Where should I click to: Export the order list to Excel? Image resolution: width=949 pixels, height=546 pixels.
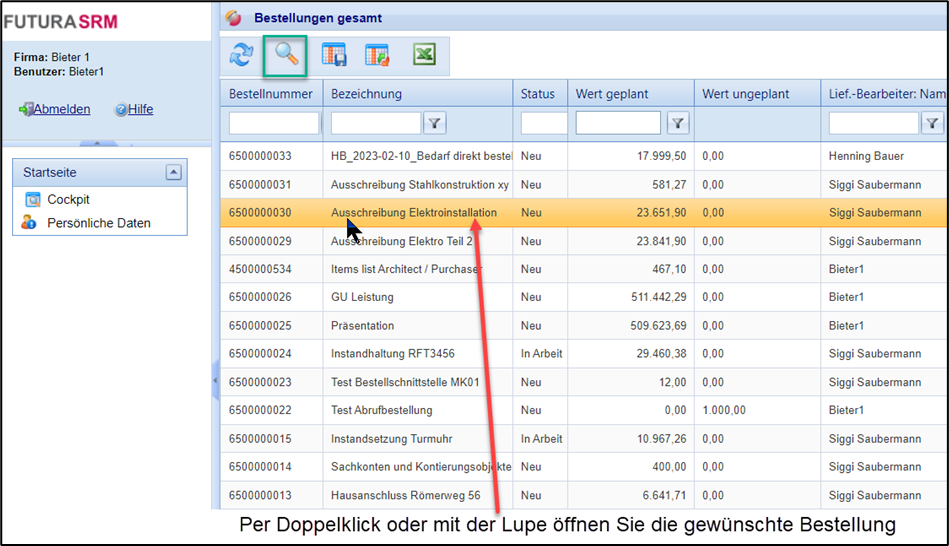coord(424,56)
